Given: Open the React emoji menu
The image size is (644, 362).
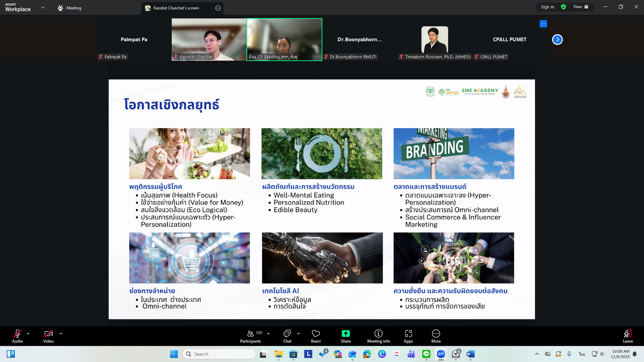Looking at the screenshot, I should pyautogui.click(x=316, y=334).
